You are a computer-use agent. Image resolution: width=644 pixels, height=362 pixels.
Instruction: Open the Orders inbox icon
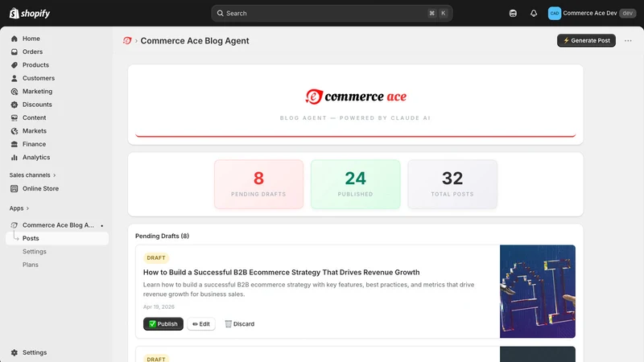(x=14, y=51)
